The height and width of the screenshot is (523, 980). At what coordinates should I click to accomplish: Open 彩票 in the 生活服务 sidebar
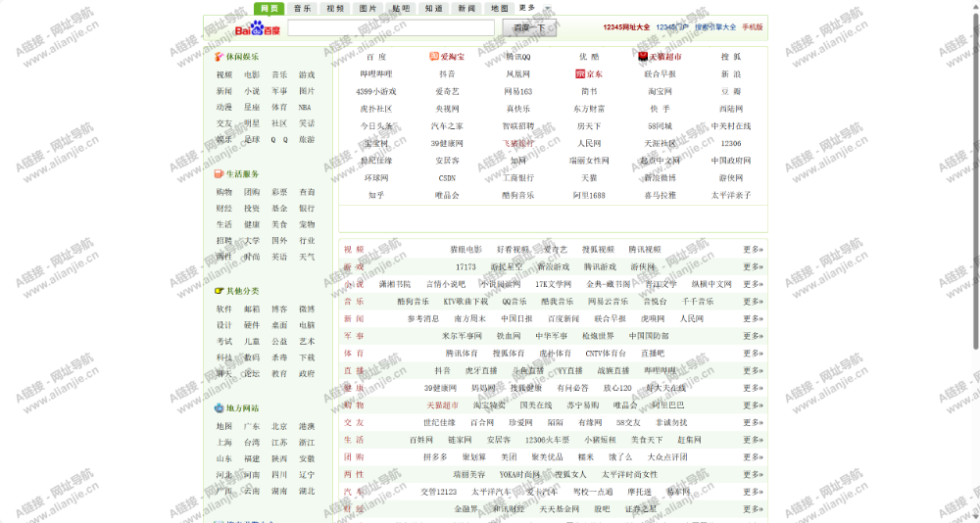coord(279,193)
